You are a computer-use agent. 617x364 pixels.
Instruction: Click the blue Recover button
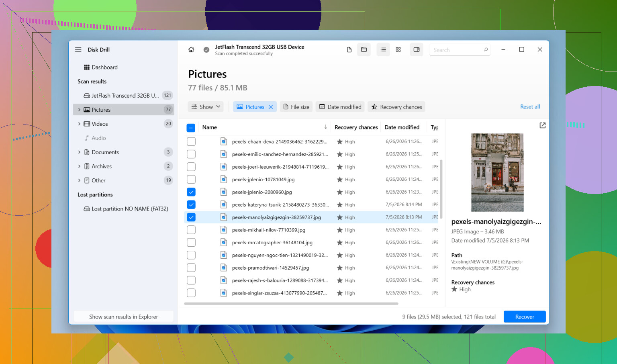[525, 317]
